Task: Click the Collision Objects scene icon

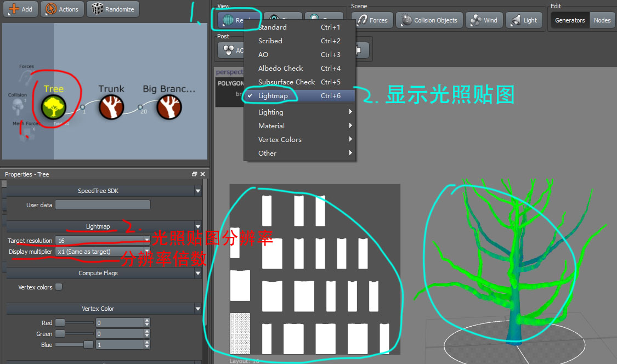Action: click(x=429, y=20)
